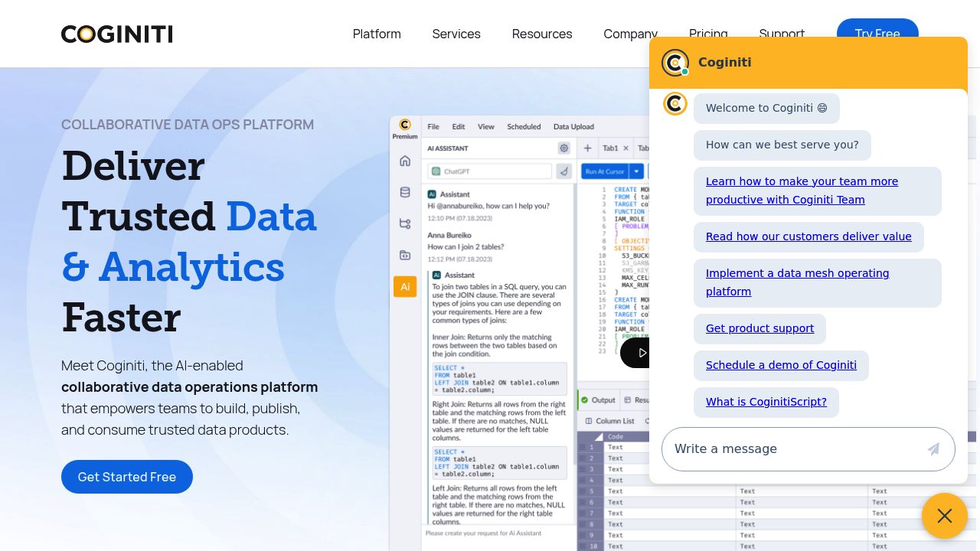The width and height of the screenshot is (980, 551).
Task: Open the Resources menu
Action: coord(542,34)
